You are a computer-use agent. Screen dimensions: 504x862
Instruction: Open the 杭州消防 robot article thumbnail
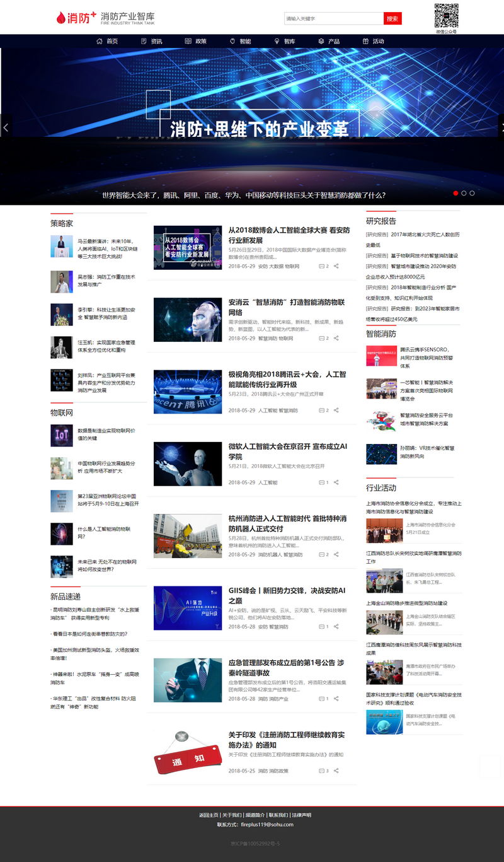click(x=188, y=535)
